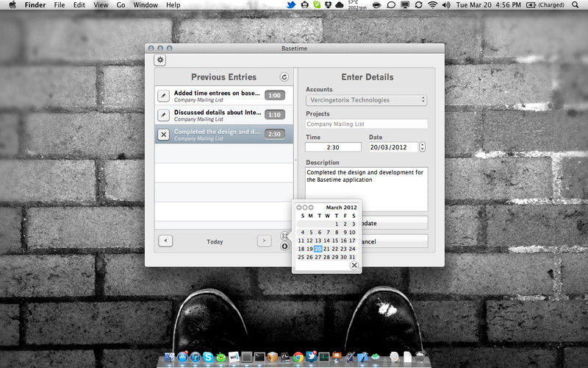
Task: Click the partially hidden Cancel button
Action: tap(395, 241)
